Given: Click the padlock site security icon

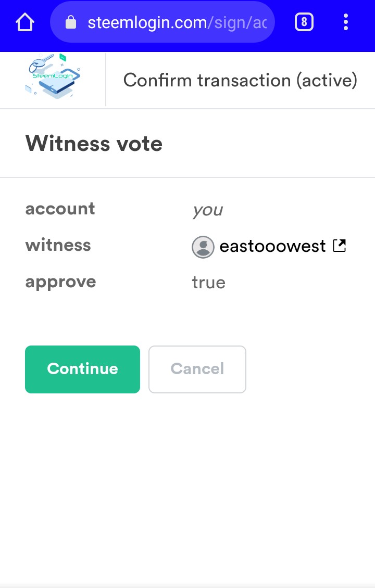Looking at the screenshot, I should point(70,22).
